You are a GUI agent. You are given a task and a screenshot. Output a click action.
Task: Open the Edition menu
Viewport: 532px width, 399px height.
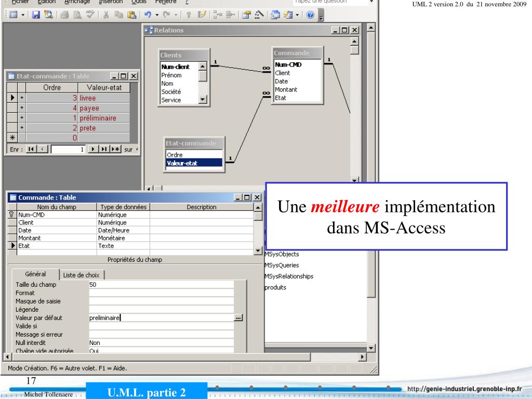[x=46, y=2]
